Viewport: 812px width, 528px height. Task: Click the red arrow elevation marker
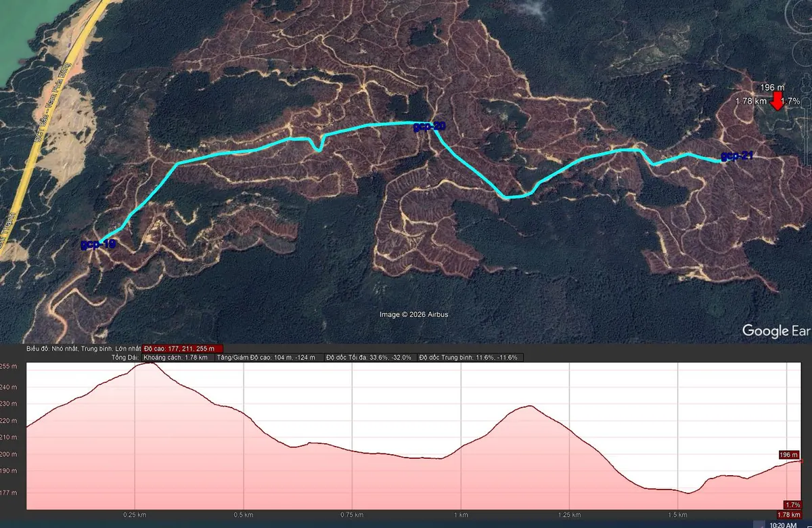tap(777, 101)
